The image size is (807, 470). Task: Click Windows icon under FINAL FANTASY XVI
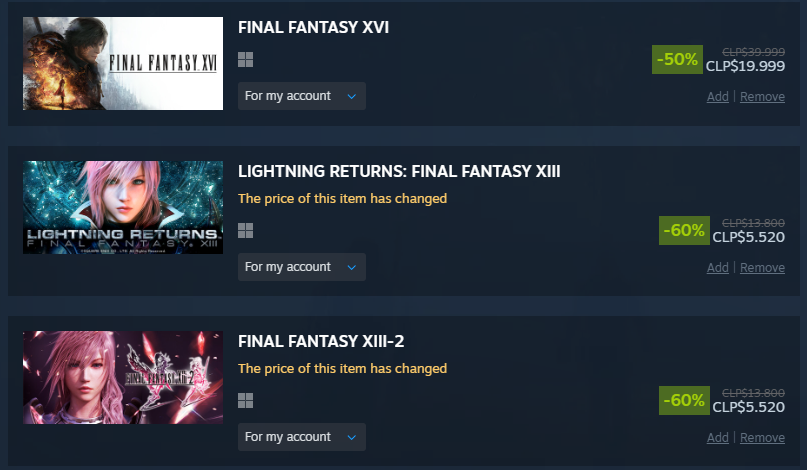[x=245, y=60]
